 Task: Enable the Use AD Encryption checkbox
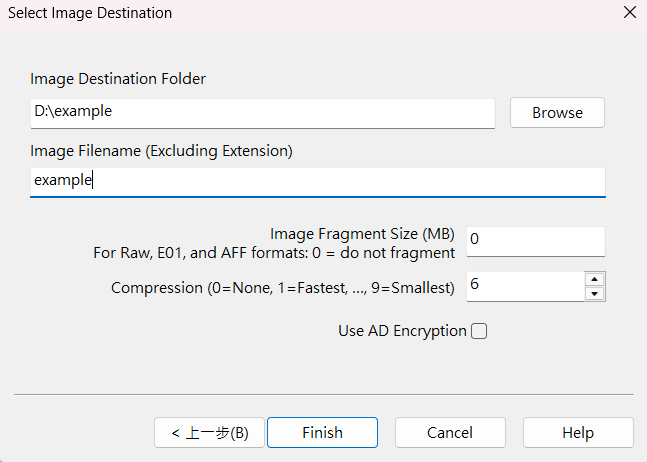click(479, 331)
